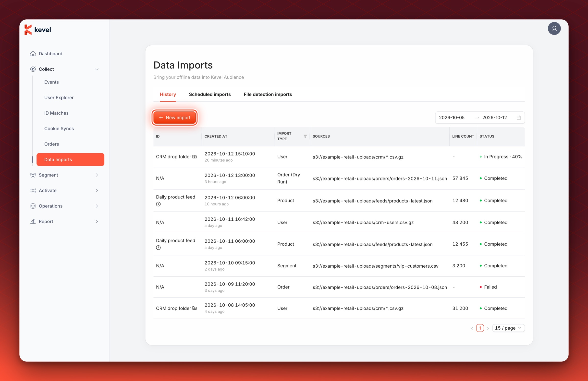
Task: Select page 1 in pagination
Action: [480, 328]
